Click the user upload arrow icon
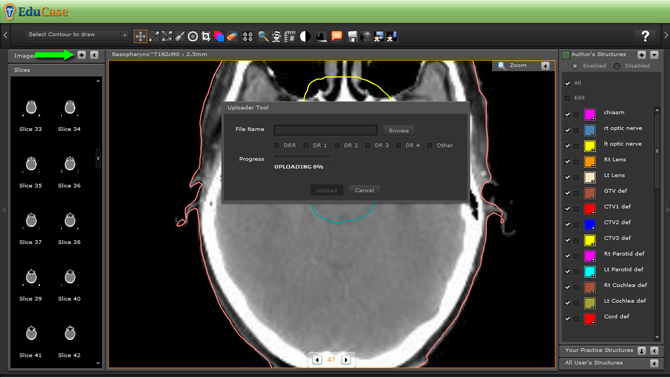 [x=392, y=36]
